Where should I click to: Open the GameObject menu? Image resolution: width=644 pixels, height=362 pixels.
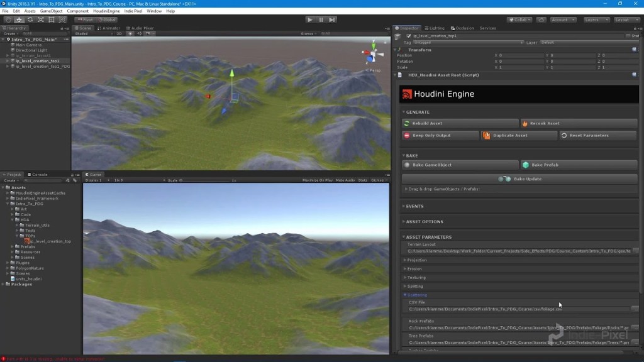[x=51, y=11]
